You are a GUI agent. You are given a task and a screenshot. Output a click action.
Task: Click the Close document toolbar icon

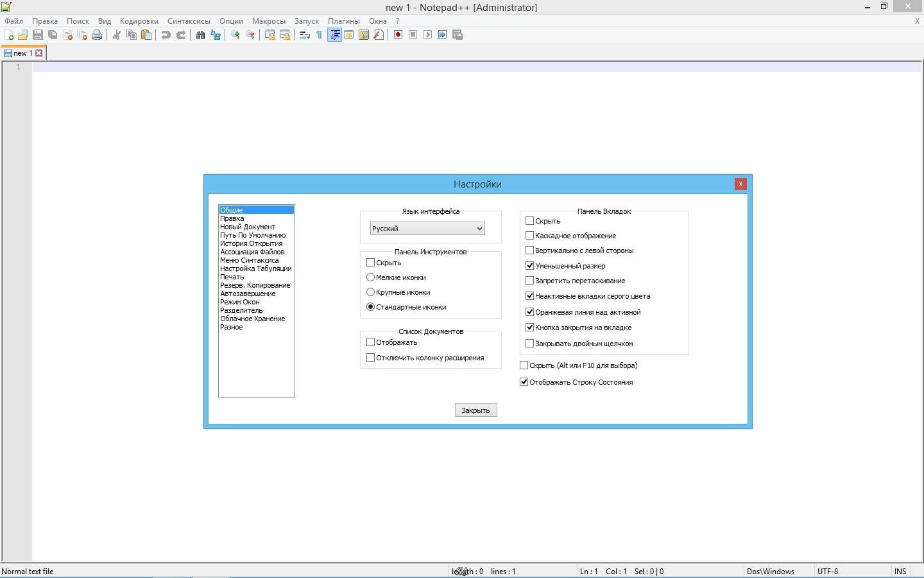click(x=67, y=35)
